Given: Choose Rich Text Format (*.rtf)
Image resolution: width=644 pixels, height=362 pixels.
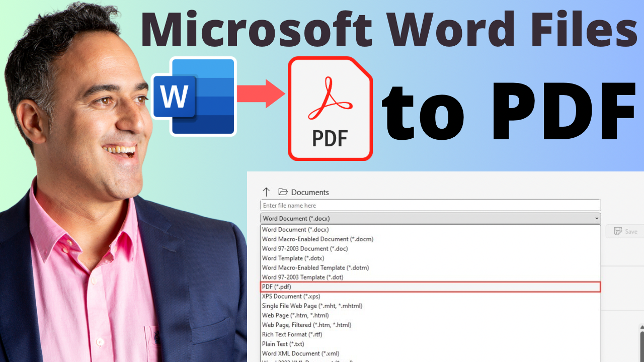Looking at the screenshot, I should pos(430,335).
